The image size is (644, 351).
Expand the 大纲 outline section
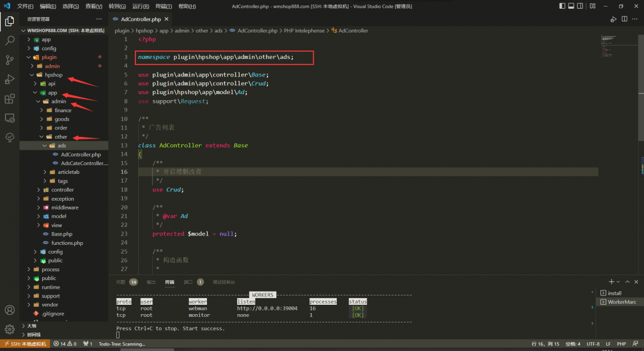[x=64, y=326]
